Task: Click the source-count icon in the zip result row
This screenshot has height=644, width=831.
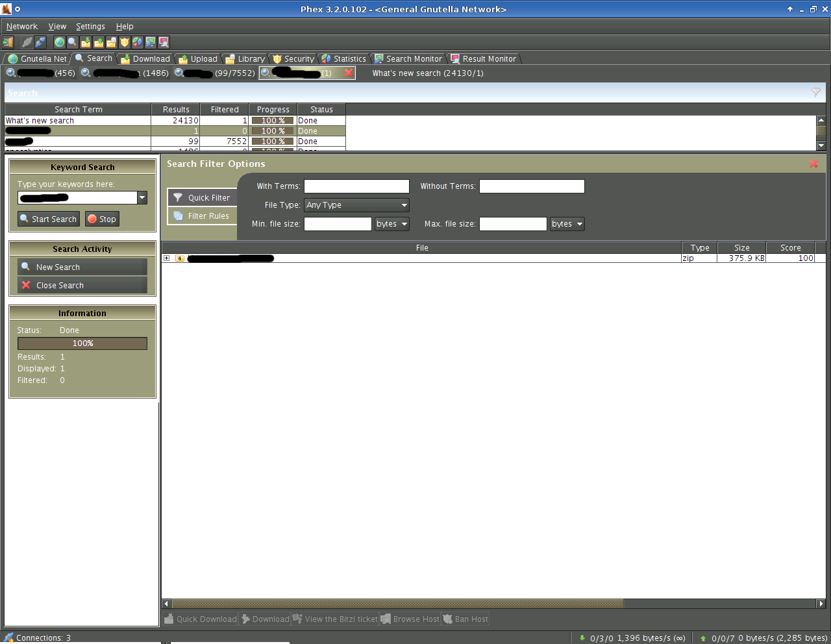Action: pyautogui.click(x=180, y=258)
